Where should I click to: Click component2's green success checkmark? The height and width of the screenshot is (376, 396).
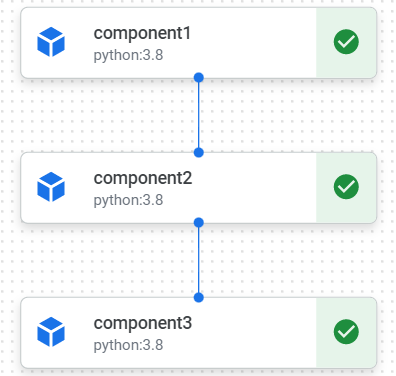tap(346, 187)
